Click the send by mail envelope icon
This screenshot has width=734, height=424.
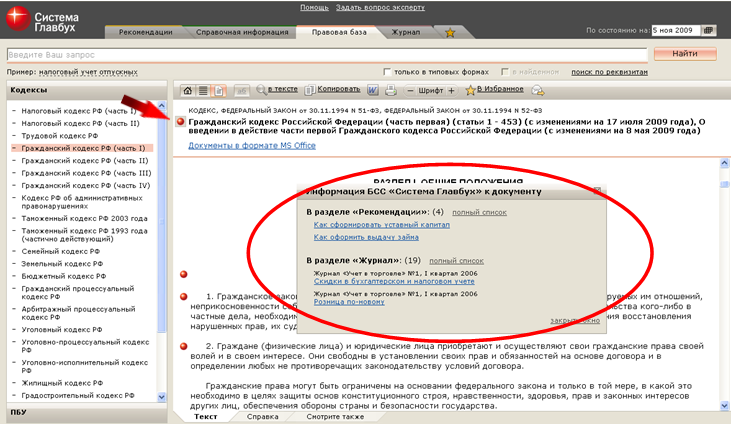point(538,91)
